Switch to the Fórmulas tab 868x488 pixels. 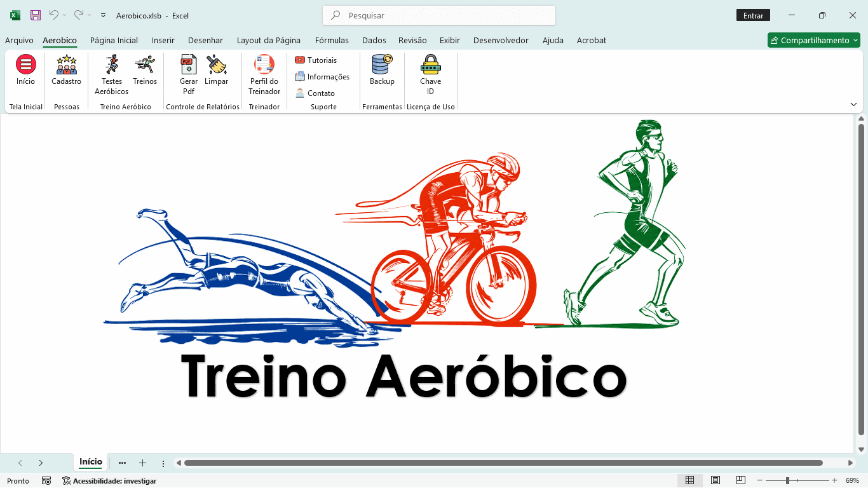[332, 40]
